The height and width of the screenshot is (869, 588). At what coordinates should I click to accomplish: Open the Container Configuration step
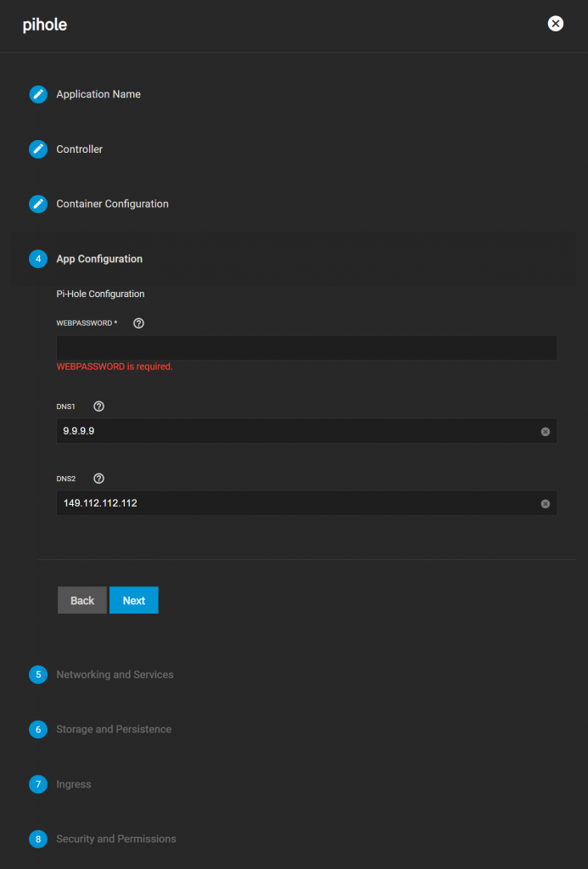tap(112, 204)
